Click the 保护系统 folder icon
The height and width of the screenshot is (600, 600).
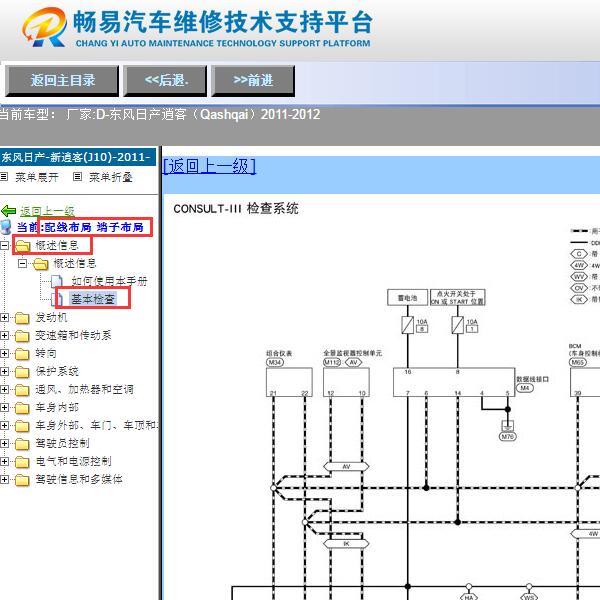[22, 372]
